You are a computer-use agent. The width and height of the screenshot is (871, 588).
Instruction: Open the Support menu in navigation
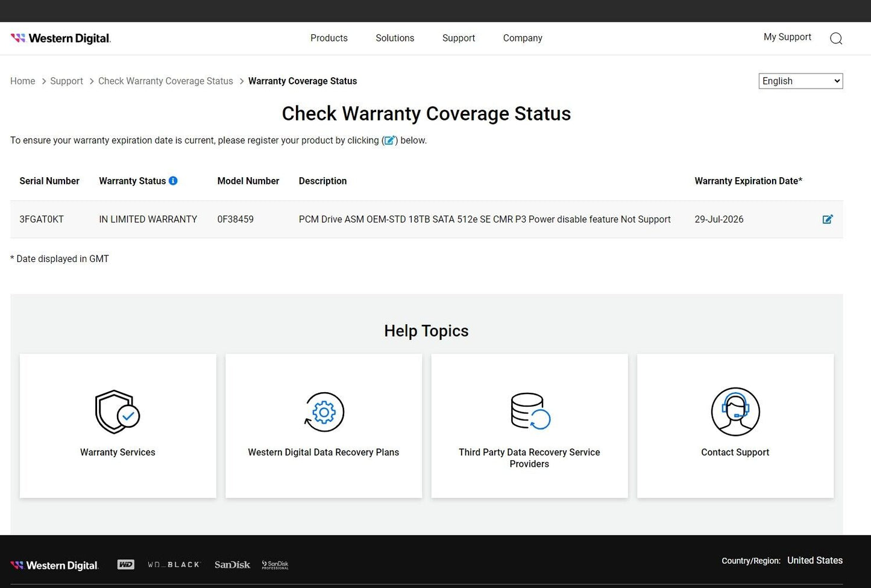coord(459,38)
